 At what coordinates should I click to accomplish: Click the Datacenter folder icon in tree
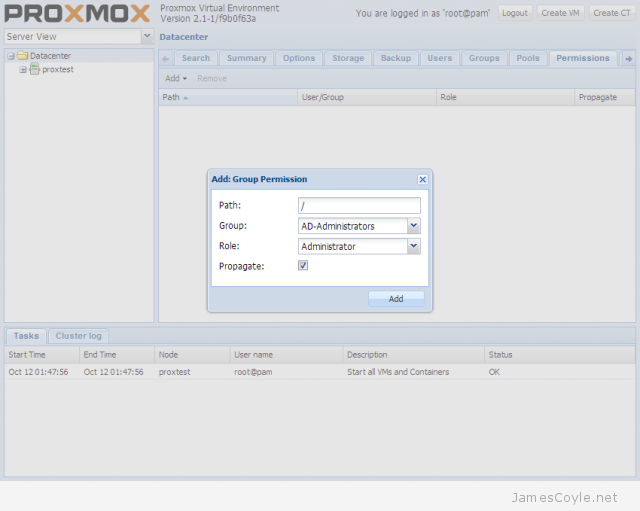coord(22,56)
